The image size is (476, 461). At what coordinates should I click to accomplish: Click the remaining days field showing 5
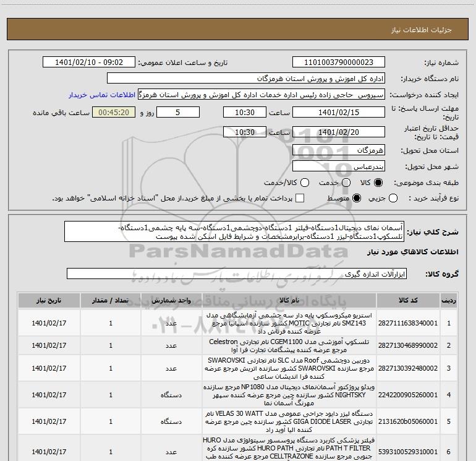tap(178, 112)
